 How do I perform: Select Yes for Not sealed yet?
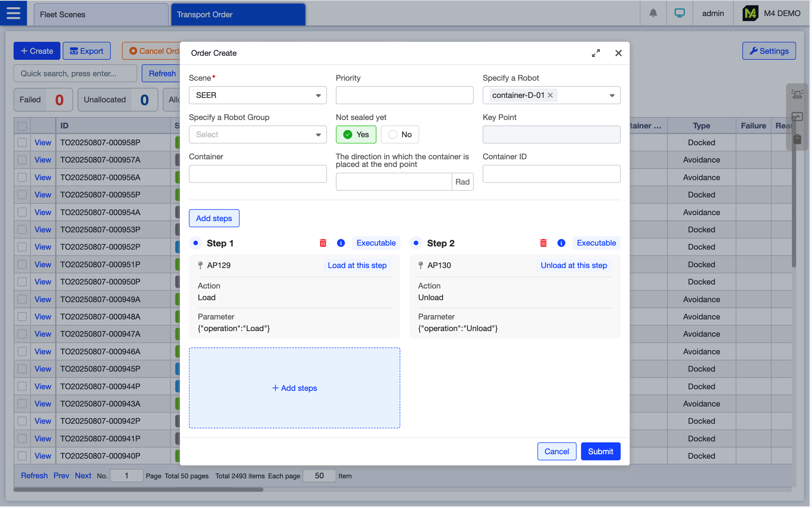[356, 134]
